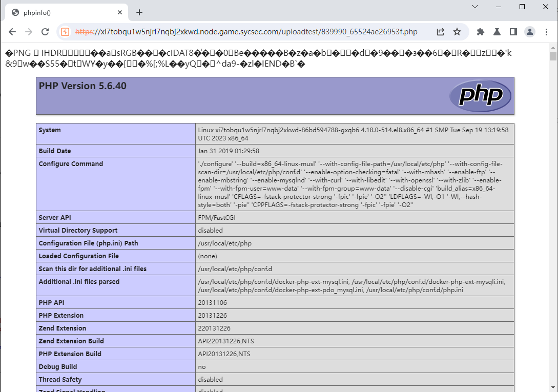Image resolution: width=558 pixels, height=392 pixels.
Task: Click the Thread Safety label
Action: click(60, 380)
